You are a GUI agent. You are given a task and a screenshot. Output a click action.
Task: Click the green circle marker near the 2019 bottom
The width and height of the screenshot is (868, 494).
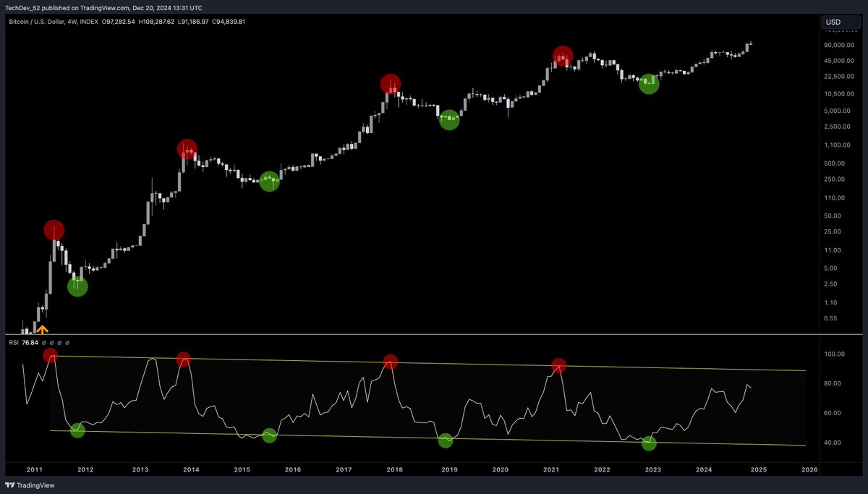[x=448, y=120]
